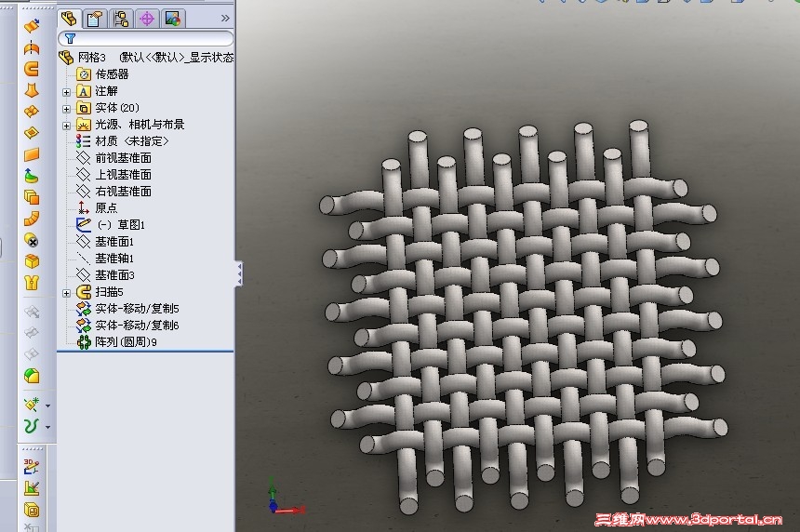Viewport: 800px width, 532px height.
Task: Open the FeatureManager design tree tab
Action: pyautogui.click(x=70, y=19)
